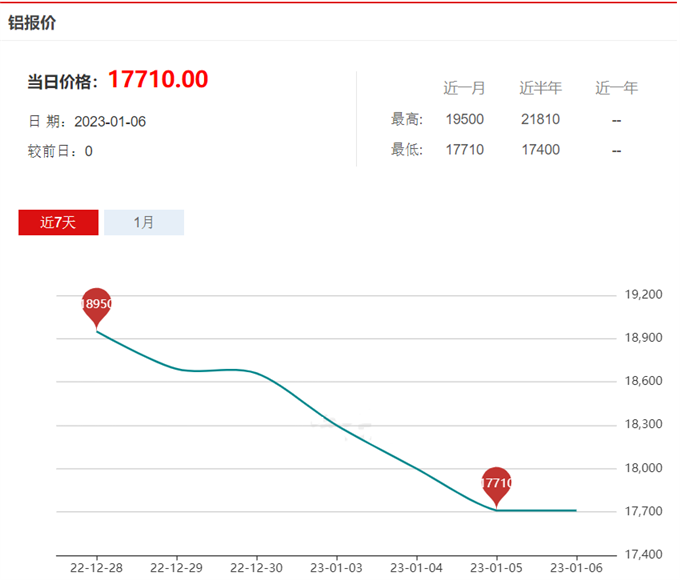Click the 23-01-06 date axis label
Image resolution: width=680 pixels, height=580 pixels.
(x=576, y=567)
